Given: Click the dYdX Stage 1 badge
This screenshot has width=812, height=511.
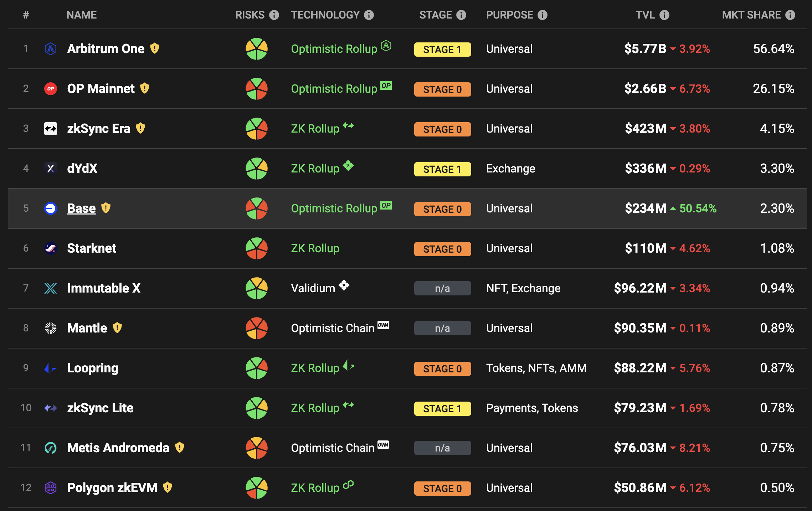Looking at the screenshot, I should click(x=442, y=169).
